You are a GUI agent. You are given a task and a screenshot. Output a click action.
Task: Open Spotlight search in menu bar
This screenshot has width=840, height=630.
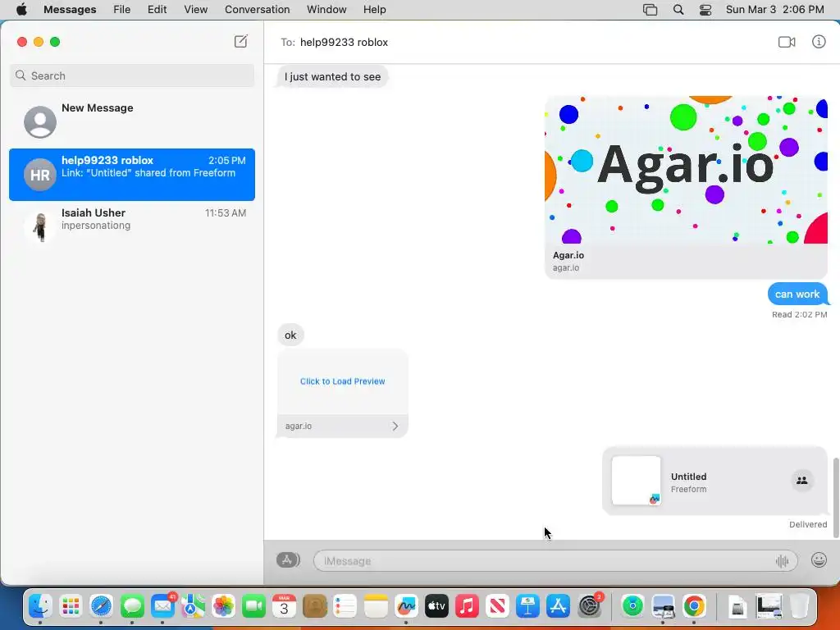[678, 10]
